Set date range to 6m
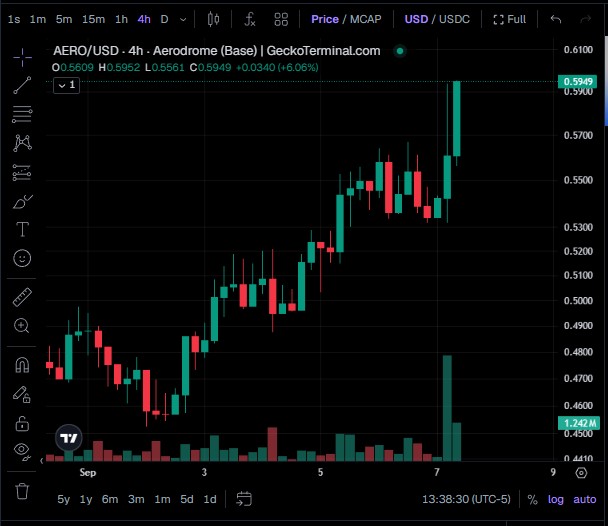This screenshot has height=526, width=608. tap(110, 499)
